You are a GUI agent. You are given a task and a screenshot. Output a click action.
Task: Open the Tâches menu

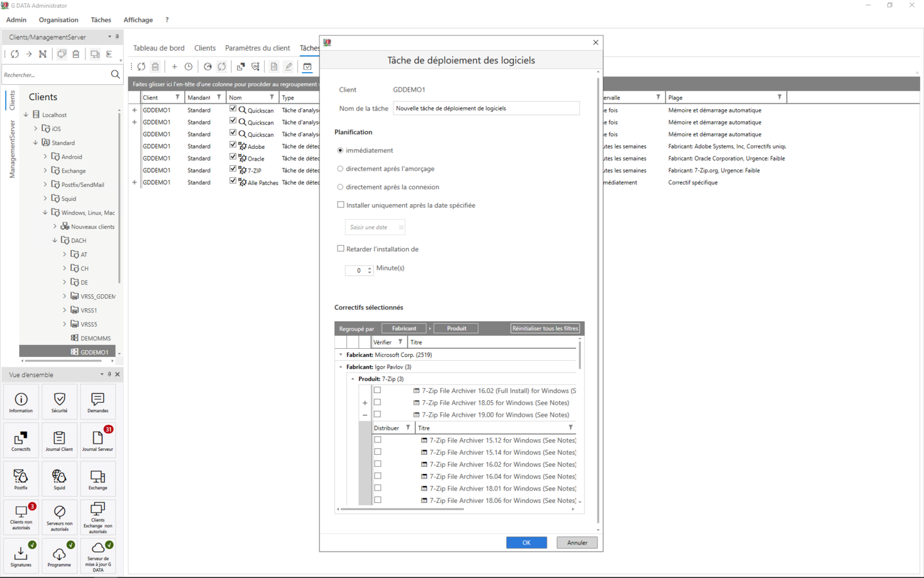[101, 20]
